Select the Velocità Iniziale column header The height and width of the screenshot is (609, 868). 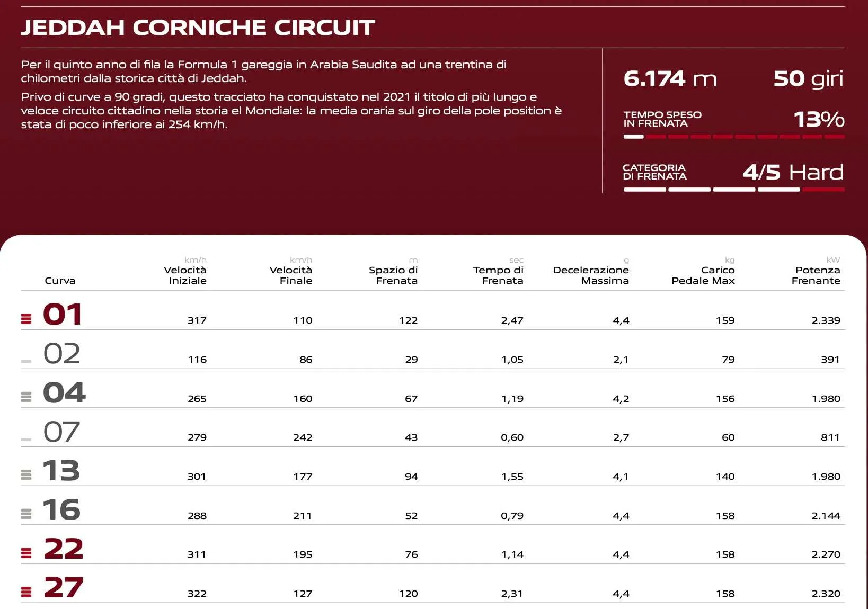tap(185, 275)
